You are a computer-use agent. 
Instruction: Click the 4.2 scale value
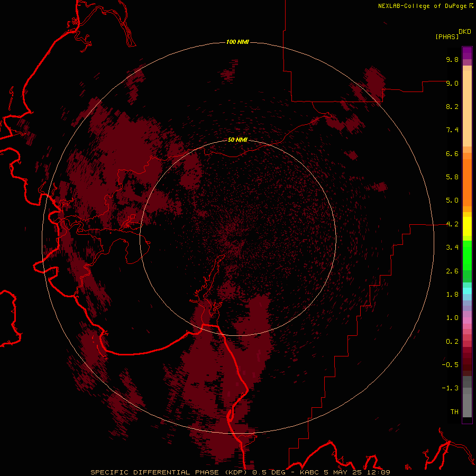(x=452, y=224)
